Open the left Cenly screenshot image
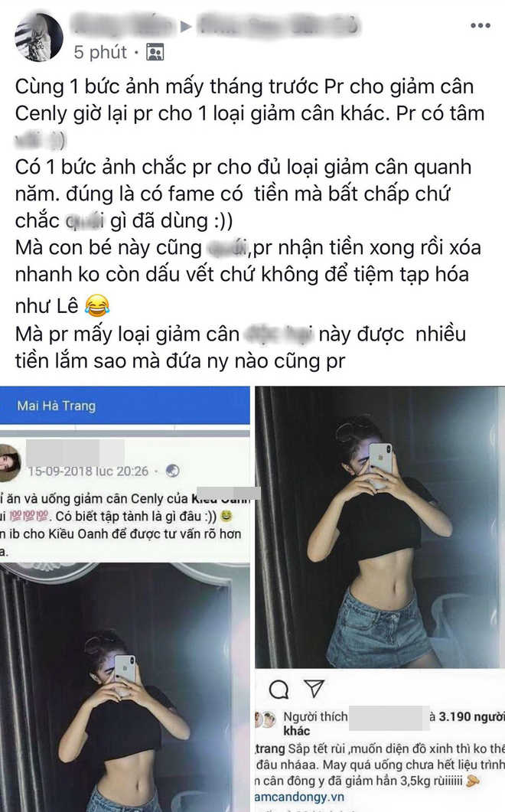 (125, 599)
